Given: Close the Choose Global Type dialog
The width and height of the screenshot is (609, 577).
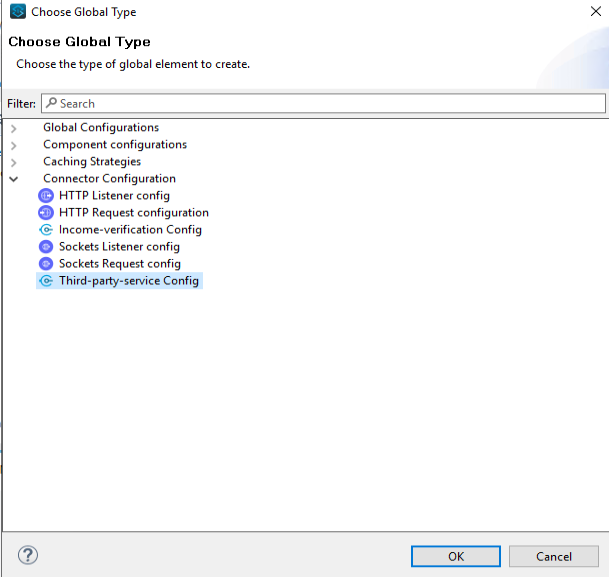Looking at the screenshot, I should click(595, 11).
